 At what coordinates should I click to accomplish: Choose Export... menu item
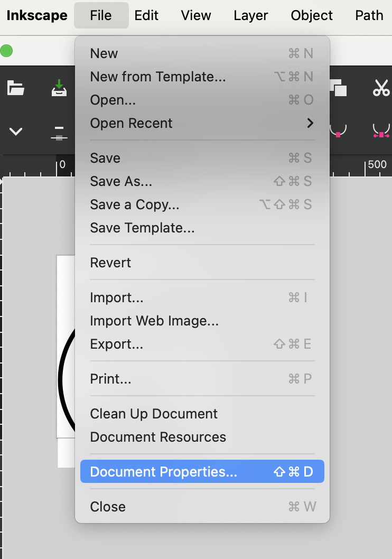(x=202, y=344)
